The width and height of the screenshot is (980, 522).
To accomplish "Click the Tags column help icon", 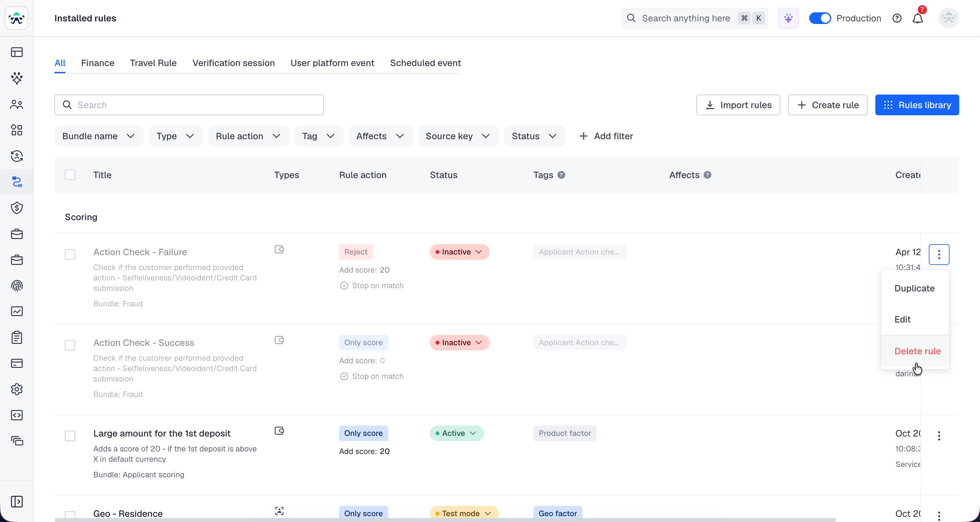I will click(x=561, y=175).
